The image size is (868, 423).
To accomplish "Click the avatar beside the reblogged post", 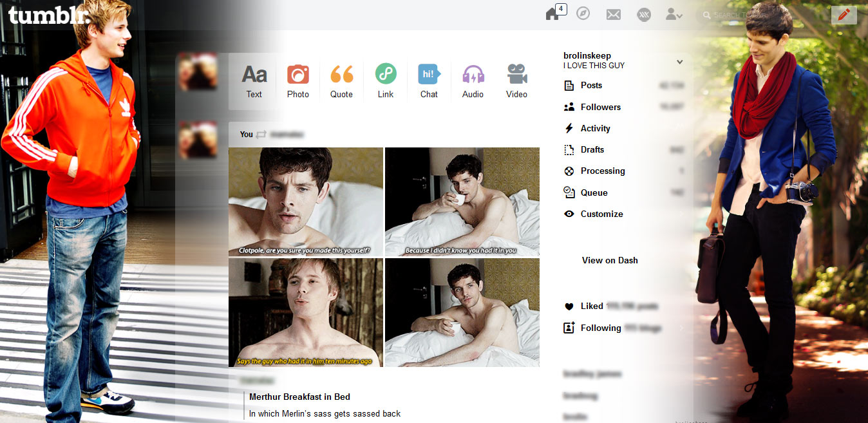I will (198, 139).
